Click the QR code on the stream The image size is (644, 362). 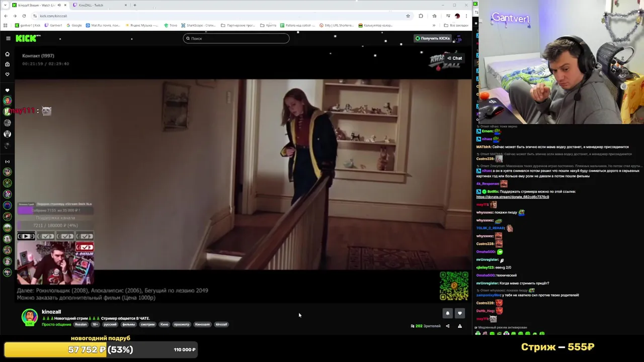click(454, 286)
